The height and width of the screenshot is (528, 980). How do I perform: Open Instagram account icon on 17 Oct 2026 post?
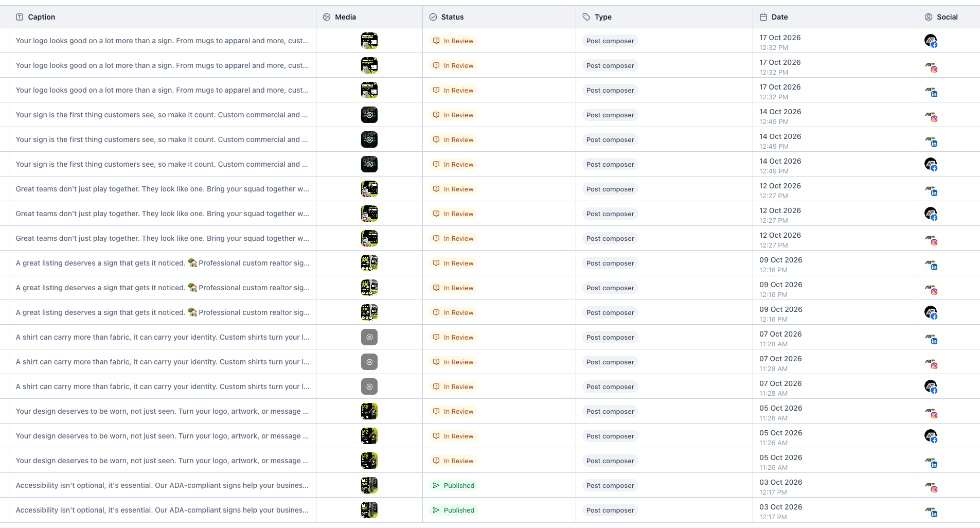tap(931, 67)
